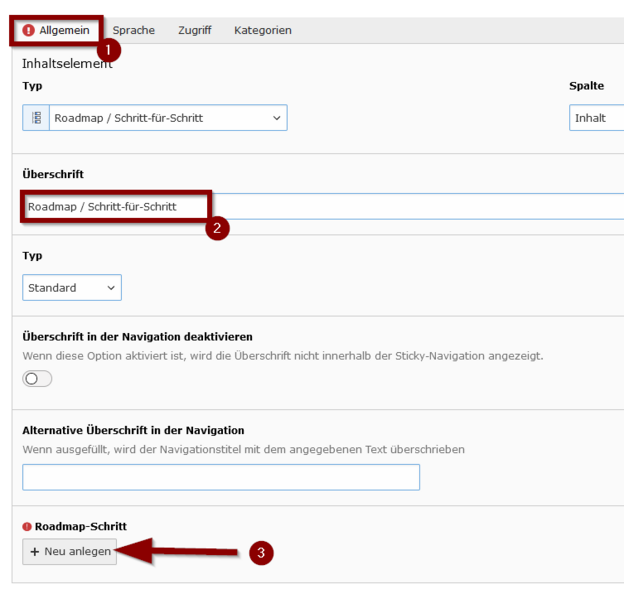Click the Roadmap-Schritt label

point(81,527)
